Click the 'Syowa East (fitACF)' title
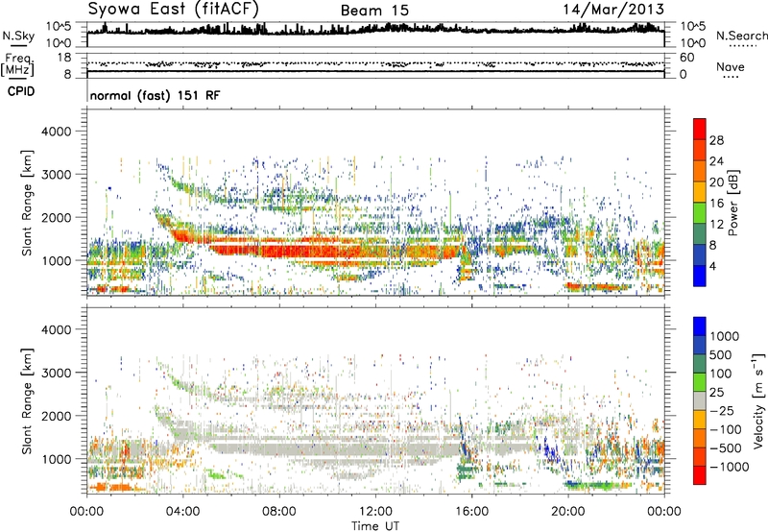This screenshot has height=532, width=768. [x=173, y=10]
